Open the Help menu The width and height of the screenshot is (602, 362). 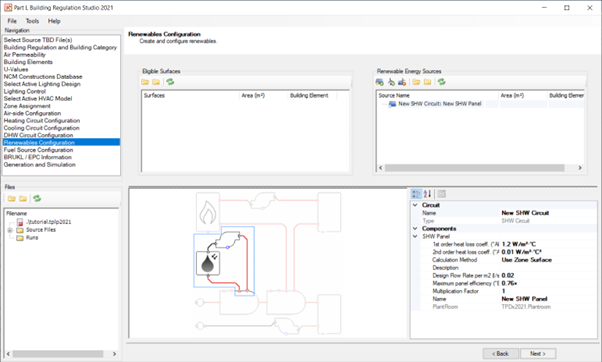coord(54,21)
